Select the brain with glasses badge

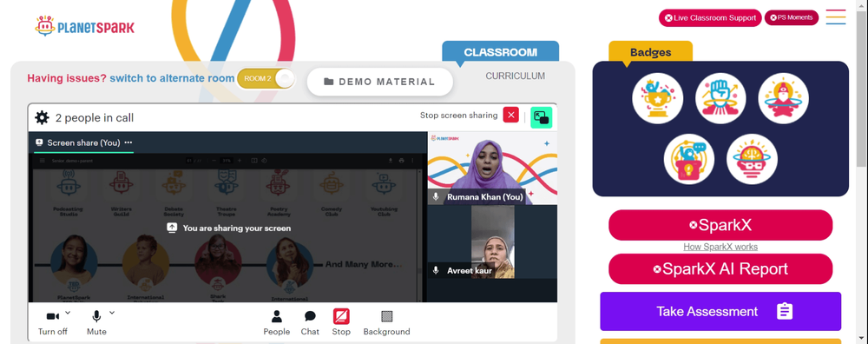coord(753,159)
